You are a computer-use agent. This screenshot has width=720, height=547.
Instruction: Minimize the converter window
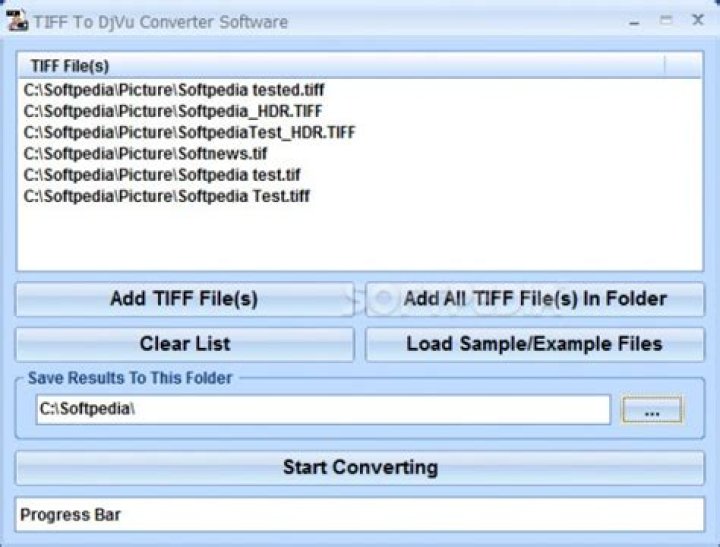(x=635, y=22)
